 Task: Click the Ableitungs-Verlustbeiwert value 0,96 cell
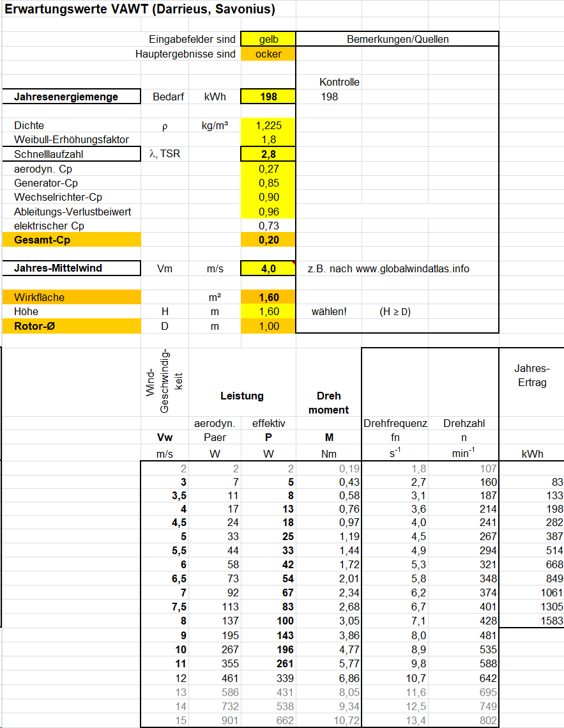point(268,212)
